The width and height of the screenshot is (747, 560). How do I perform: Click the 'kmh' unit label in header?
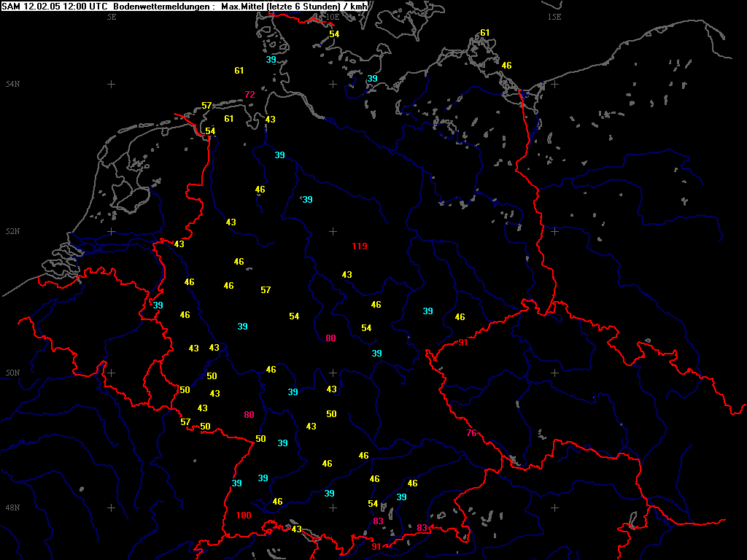click(x=357, y=6)
